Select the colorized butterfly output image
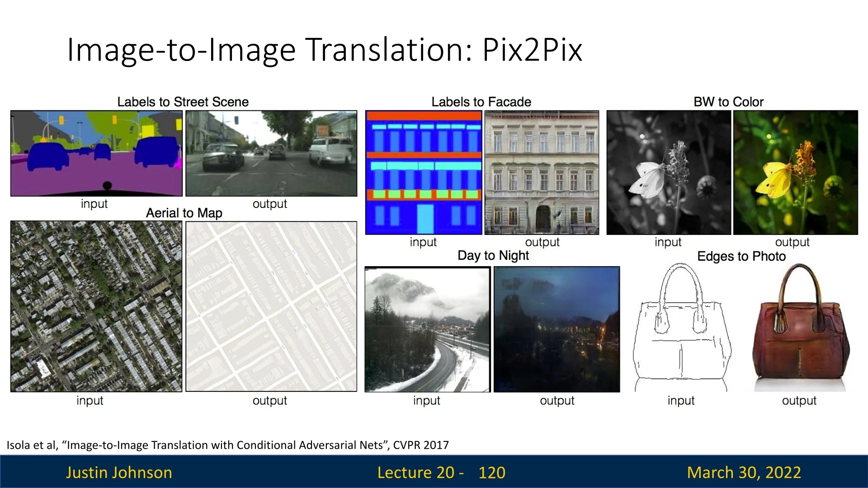The height and width of the screenshot is (488, 868). [795, 173]
